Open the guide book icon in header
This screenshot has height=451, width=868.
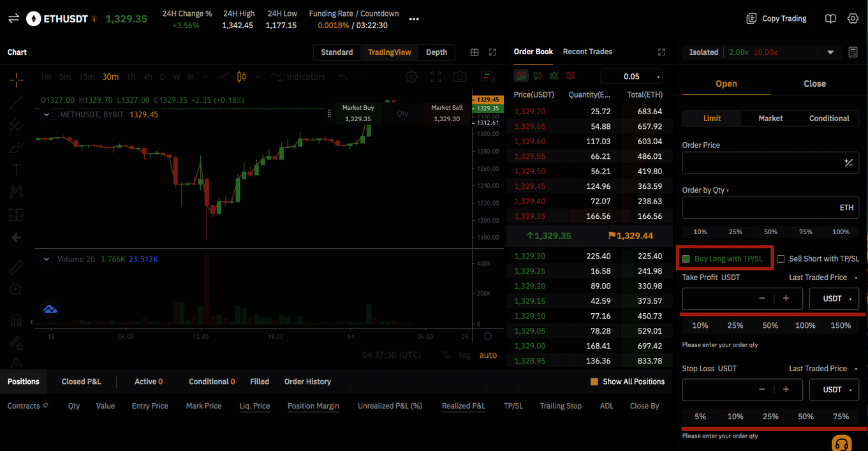pos(830,18)
